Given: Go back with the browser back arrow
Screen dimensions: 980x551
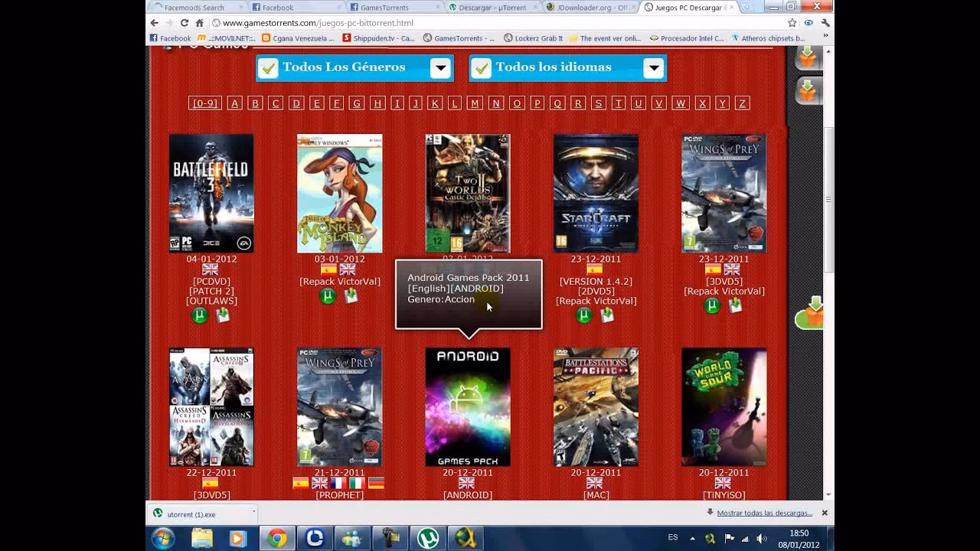Looking at the screenshot, I should coord(154,23).
